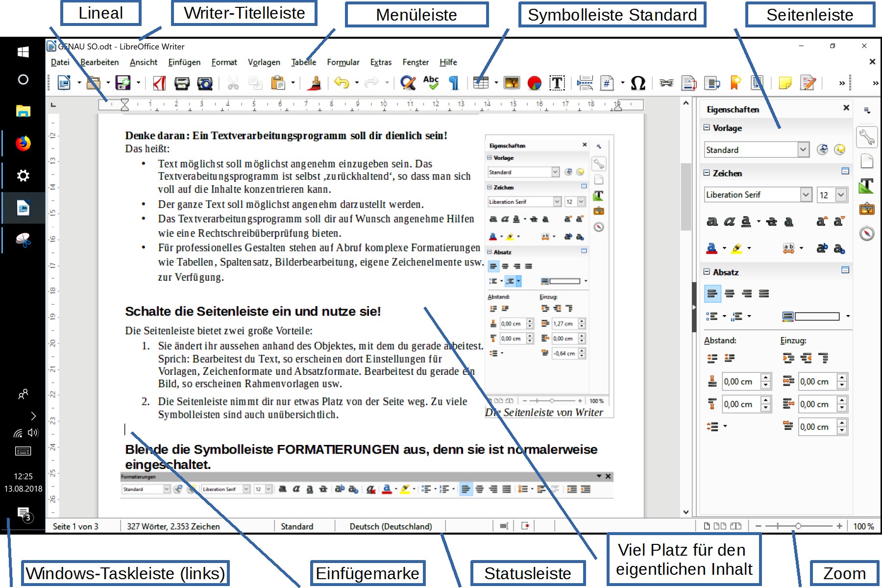Open the Navigator compass in the sidebar
The width and height of the screenshot is (882, 588).
tap(866, 233)
